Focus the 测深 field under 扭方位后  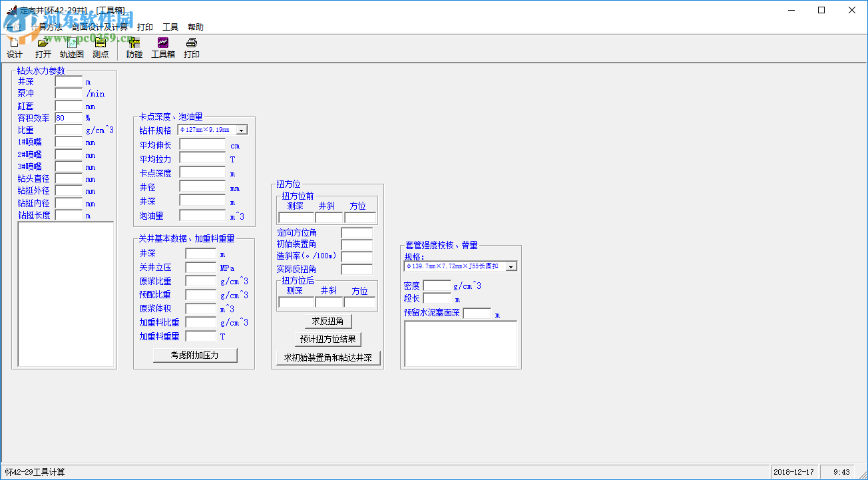coord(296,302)
